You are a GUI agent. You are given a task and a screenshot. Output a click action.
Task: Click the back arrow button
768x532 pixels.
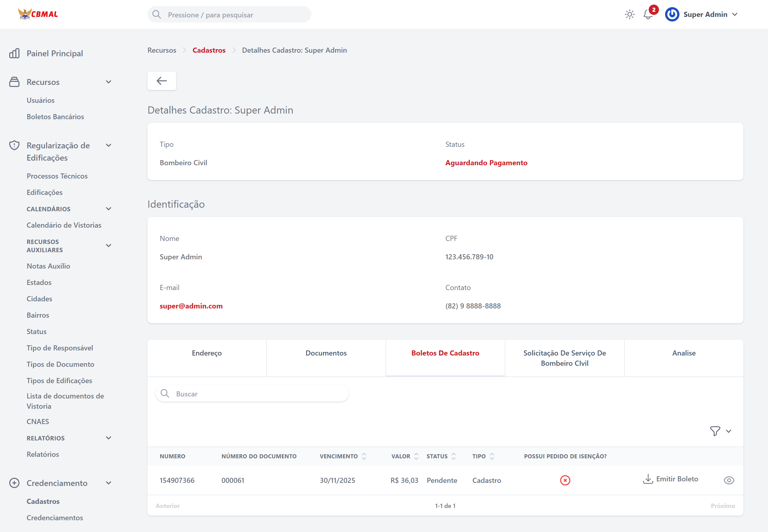pos(162,81)
